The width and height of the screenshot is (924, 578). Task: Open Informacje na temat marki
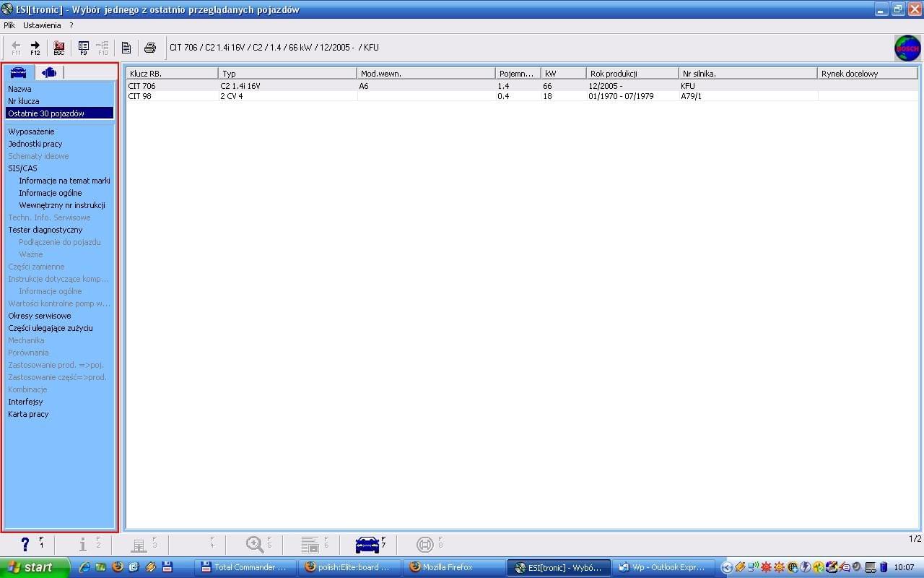coord(64,181)
